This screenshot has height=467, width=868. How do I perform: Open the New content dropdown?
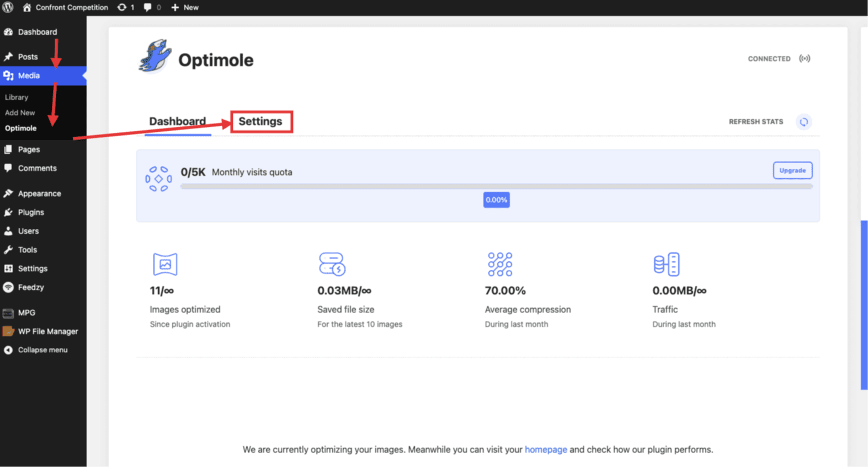(x=185, y=7)
